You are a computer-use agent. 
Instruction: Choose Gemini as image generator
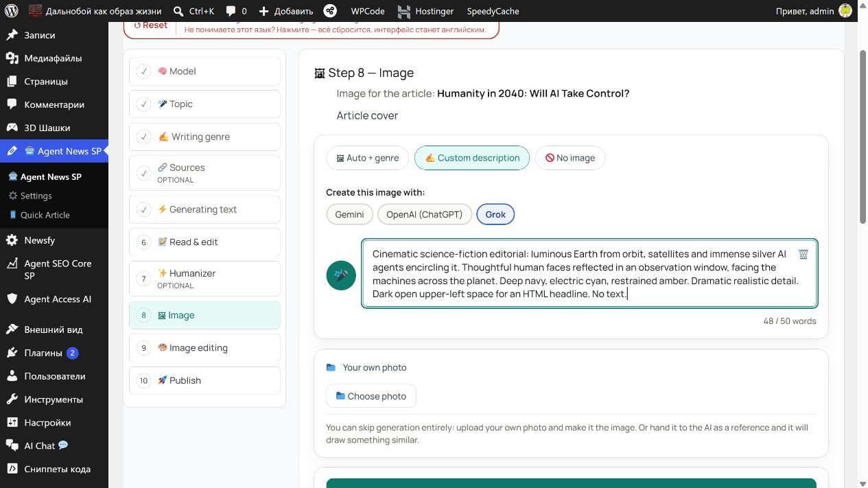tap(349, 214)
